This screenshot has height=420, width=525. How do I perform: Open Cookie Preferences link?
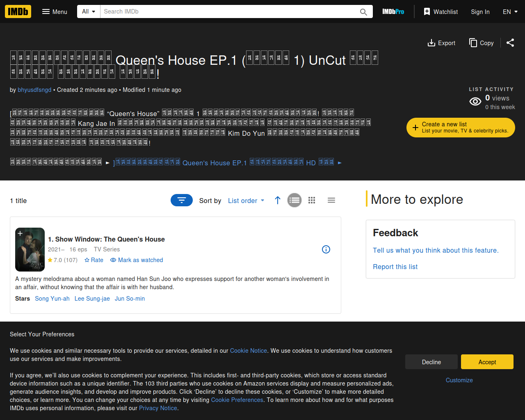click(237, 400)
